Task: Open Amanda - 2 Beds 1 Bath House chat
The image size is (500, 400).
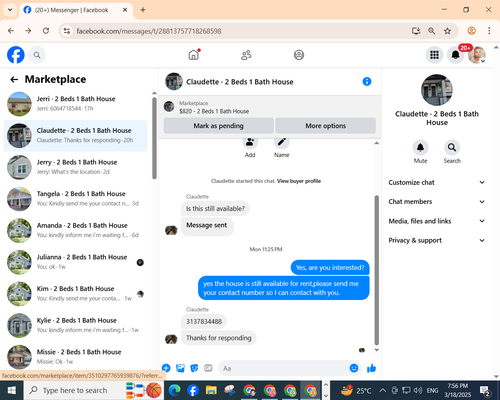Action: coord(75,230)
